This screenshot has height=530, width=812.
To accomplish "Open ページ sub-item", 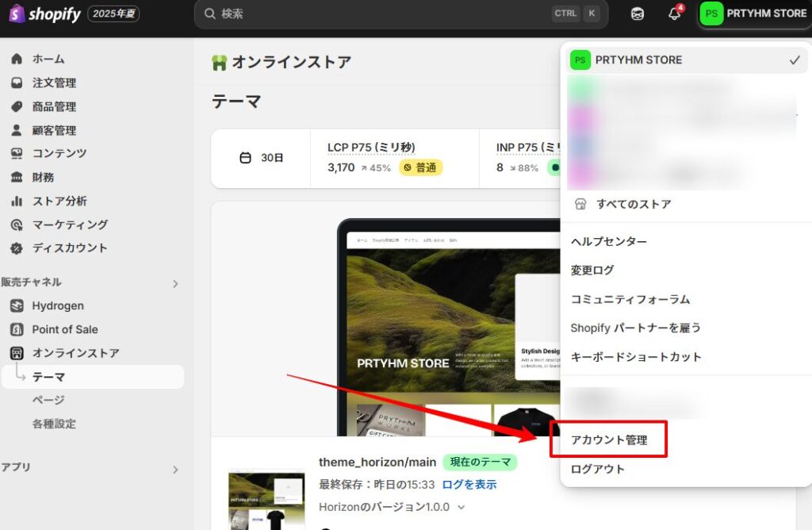I will point(48,400).
